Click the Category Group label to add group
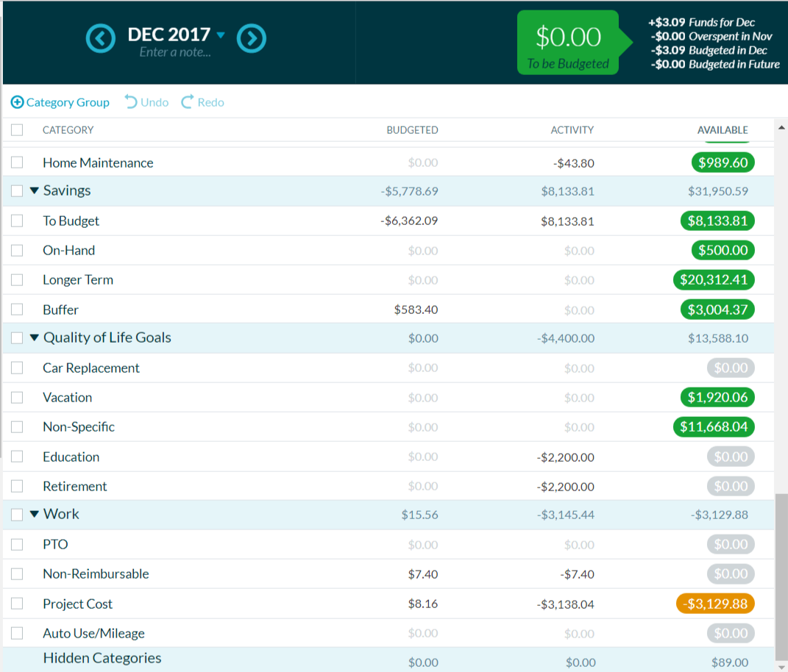 68,102
